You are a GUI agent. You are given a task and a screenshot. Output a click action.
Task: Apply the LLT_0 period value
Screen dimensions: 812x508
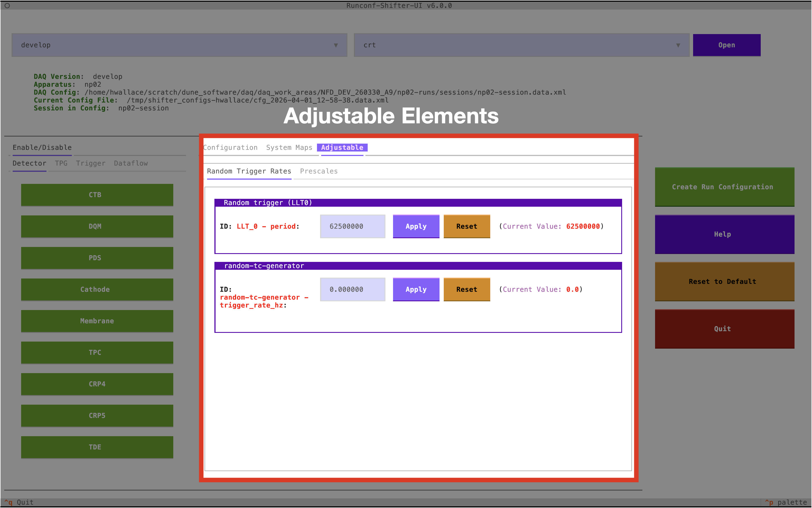pos(416,226)
